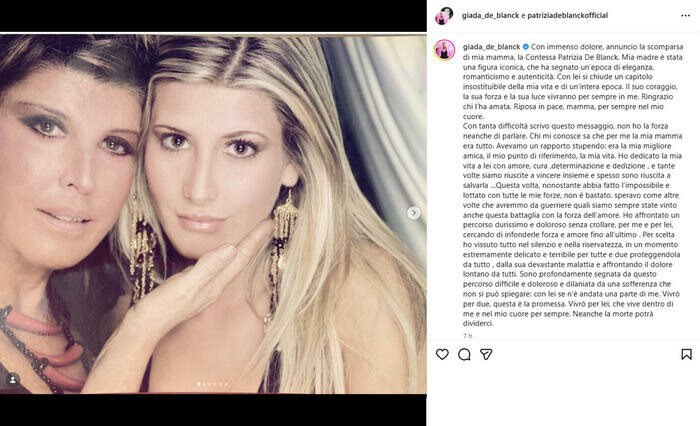Open giada_de_blanck profile from header

(x=490, y=15)
